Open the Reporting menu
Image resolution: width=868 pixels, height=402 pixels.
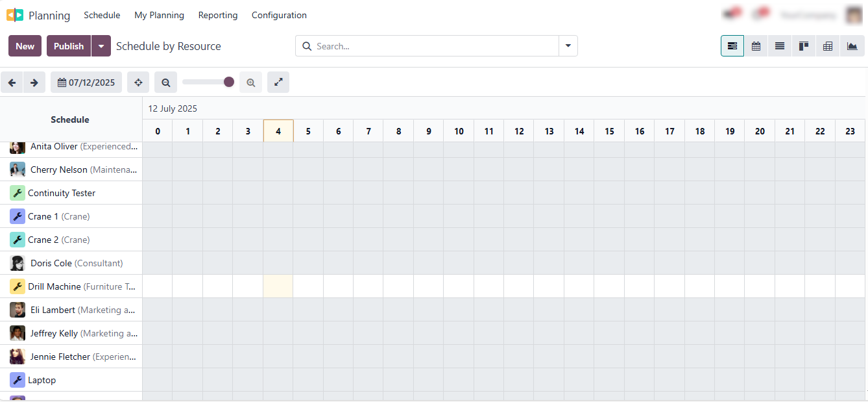217,15
